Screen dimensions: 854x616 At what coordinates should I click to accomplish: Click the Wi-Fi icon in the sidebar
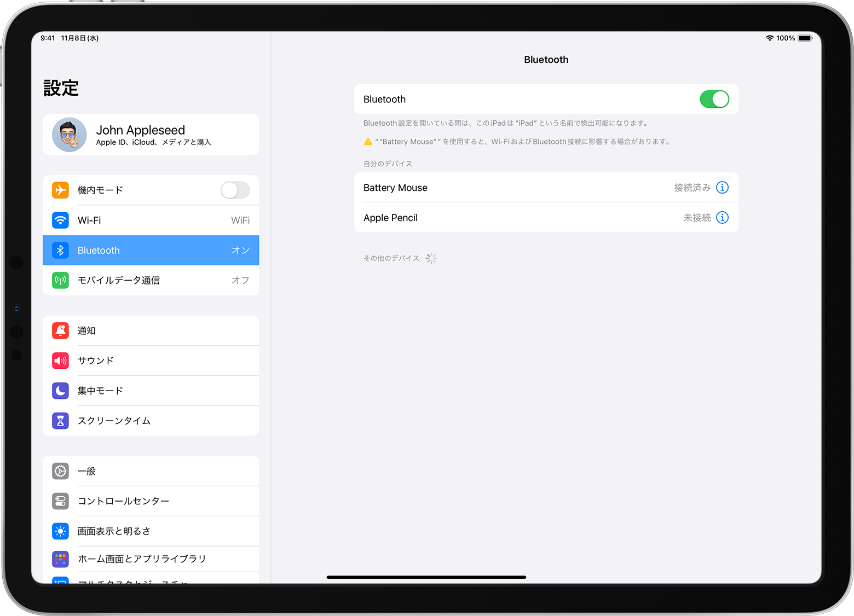click(x=60, y=220)
